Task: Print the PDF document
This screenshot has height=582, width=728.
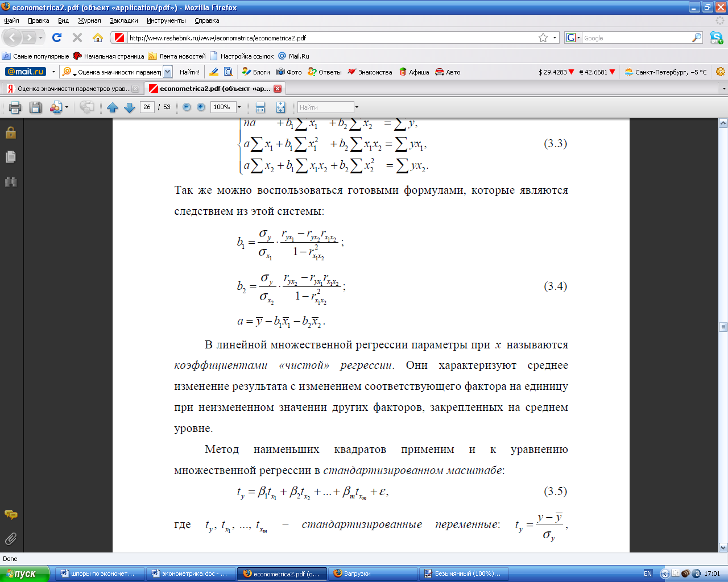Action: 15,107
